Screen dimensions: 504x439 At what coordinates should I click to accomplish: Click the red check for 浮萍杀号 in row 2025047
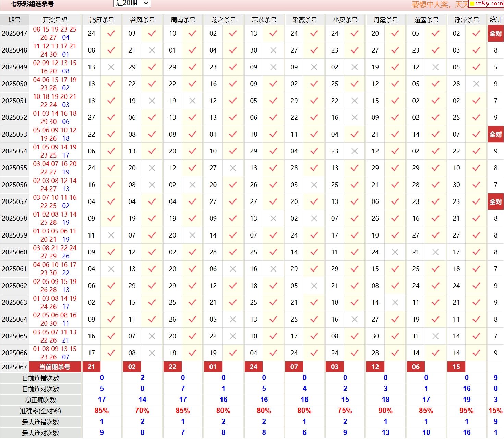click(476, 34)
